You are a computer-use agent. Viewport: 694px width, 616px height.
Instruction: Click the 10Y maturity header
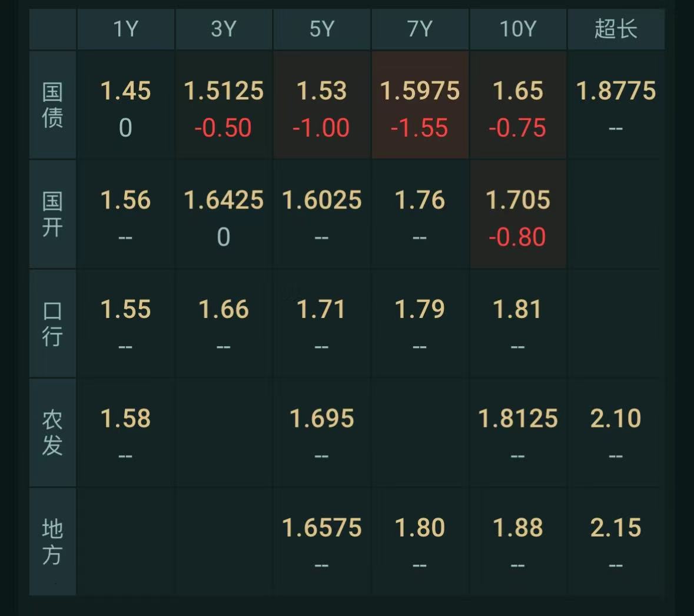click(518, 29)
